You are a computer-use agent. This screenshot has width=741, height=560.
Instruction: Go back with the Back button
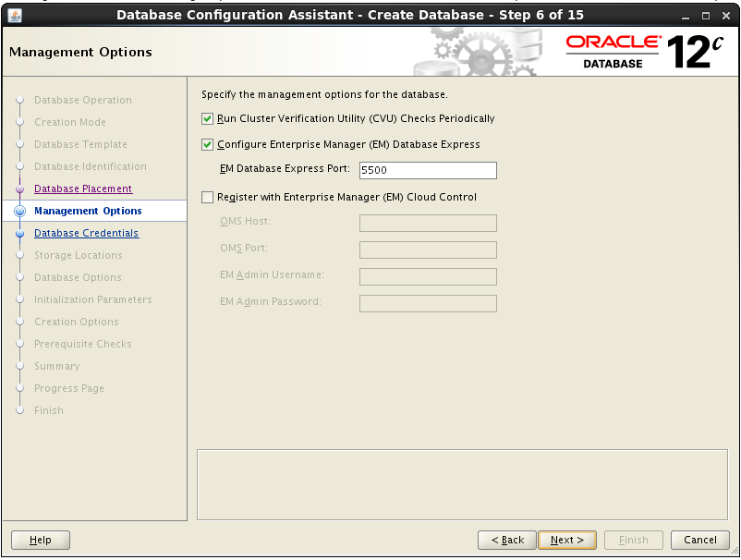coord(507,540)
